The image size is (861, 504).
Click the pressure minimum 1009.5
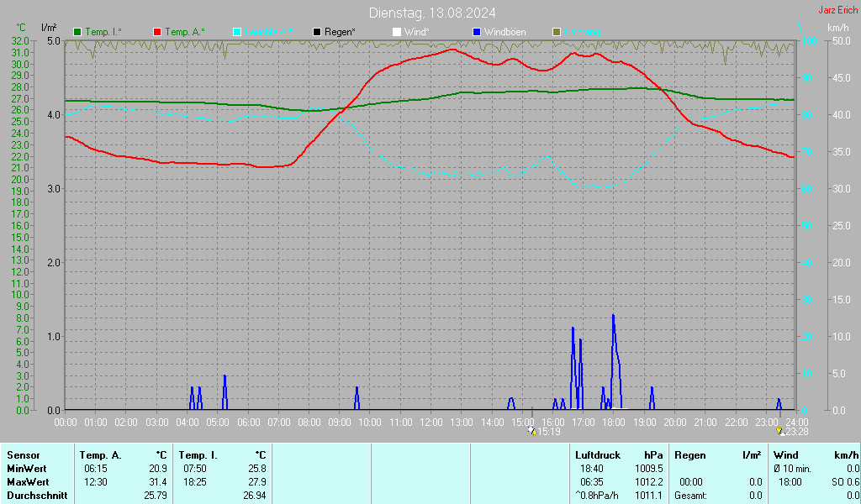(x=648, y=469)
